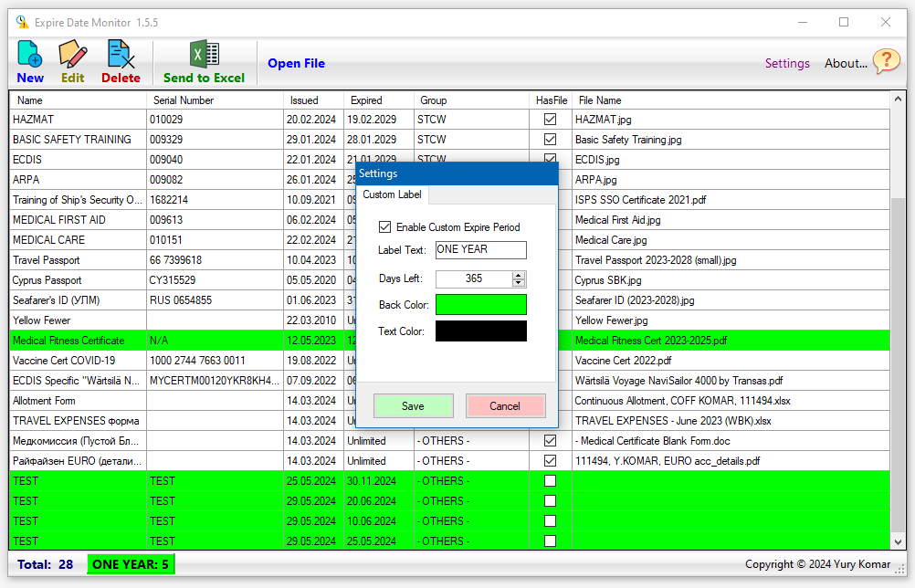
Task: Click the Label Text input field
Action: 481,249
